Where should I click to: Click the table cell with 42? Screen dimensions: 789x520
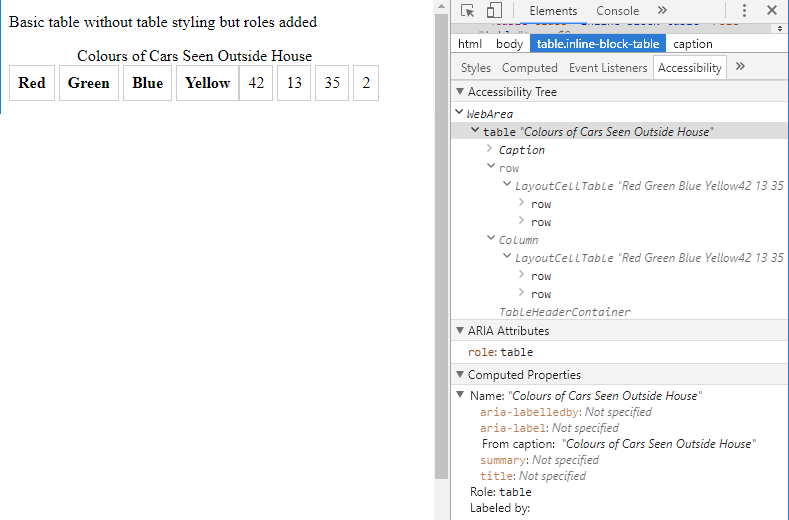[x=256, y=83]
